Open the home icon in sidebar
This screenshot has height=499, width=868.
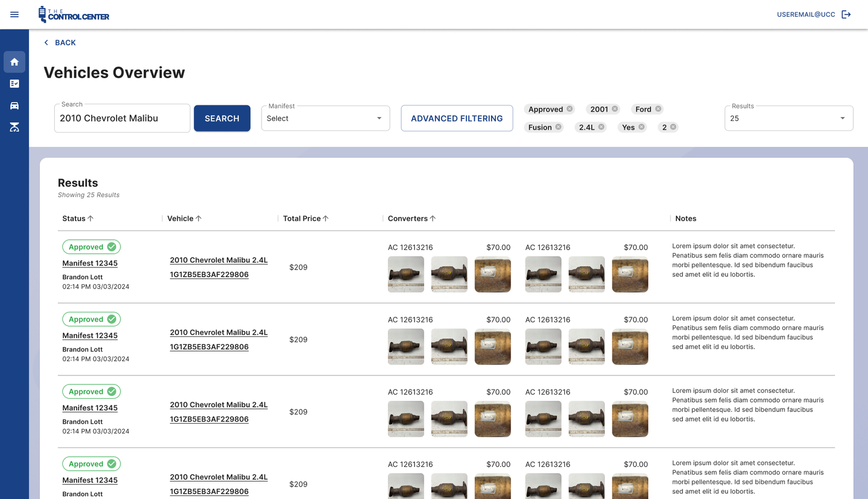15,62
